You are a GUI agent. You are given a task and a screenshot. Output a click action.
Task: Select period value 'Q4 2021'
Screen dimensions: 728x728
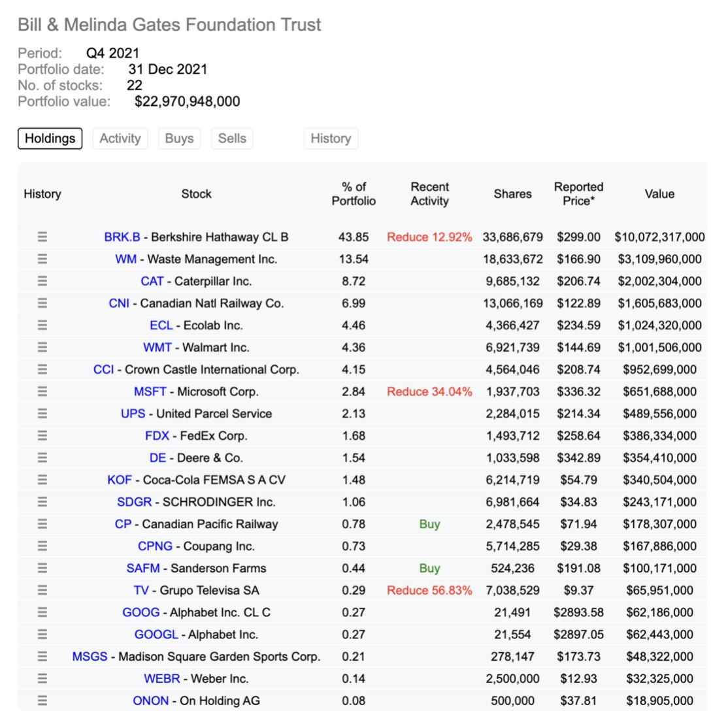[x=113, y=53]
